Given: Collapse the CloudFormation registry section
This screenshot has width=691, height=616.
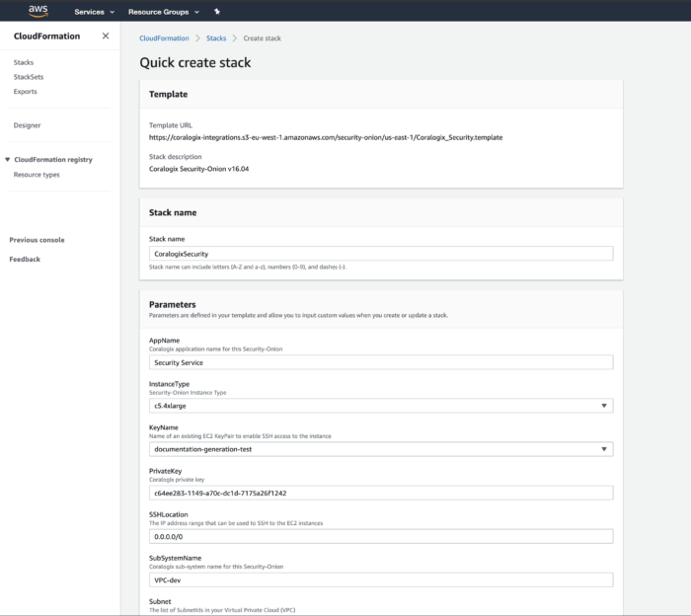Looking at the screenshot, I should [x=8, y=160].
